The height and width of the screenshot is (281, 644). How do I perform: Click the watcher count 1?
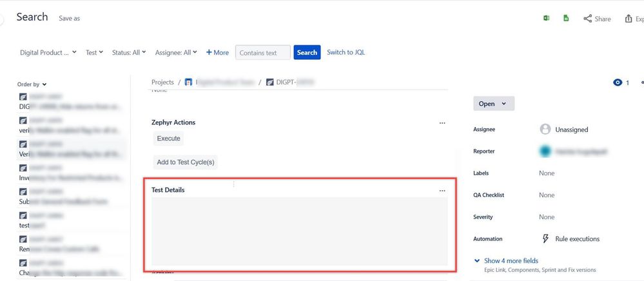point(627,83)
